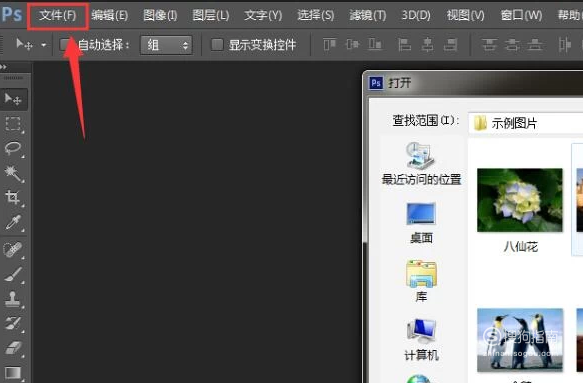This screenshot has width=583, height=383.
Task: Open the 滤镜(T) menu
Action: (x=368, y=16)
